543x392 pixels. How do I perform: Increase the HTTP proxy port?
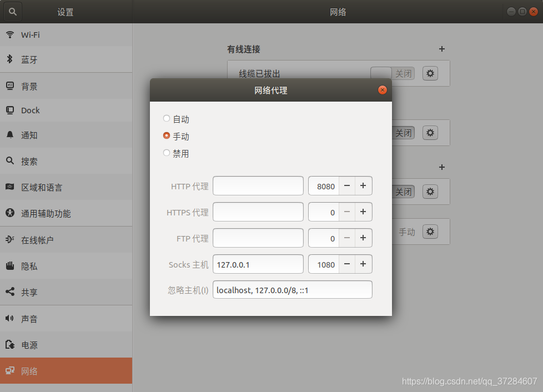pos(363,186)
